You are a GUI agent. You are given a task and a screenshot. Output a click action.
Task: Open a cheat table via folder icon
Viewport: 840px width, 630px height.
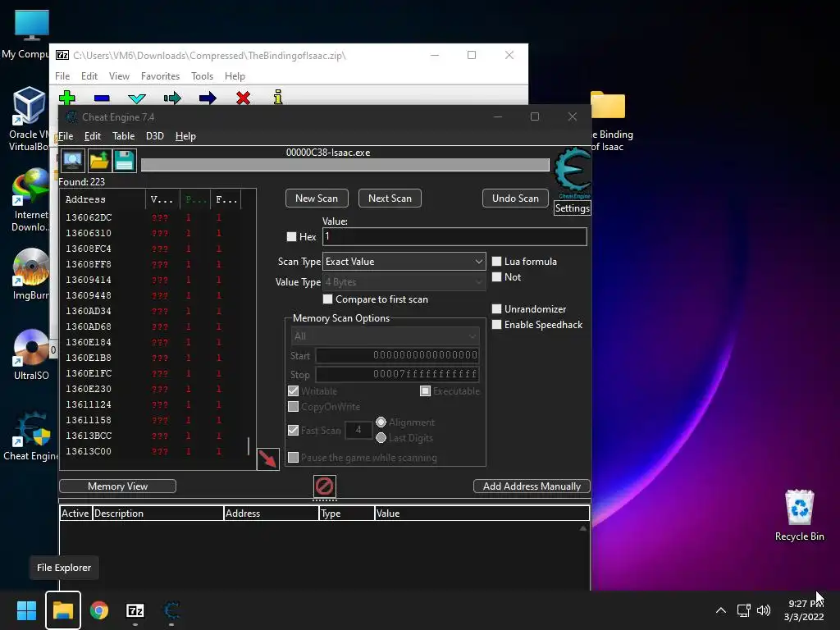click(x=99, y=160)
